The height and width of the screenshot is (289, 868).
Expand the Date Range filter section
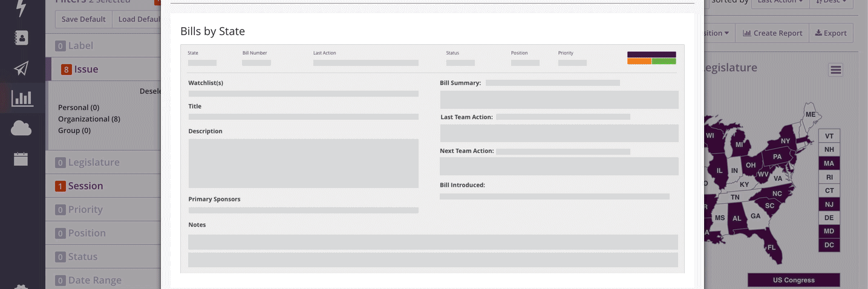pos(103,280)
